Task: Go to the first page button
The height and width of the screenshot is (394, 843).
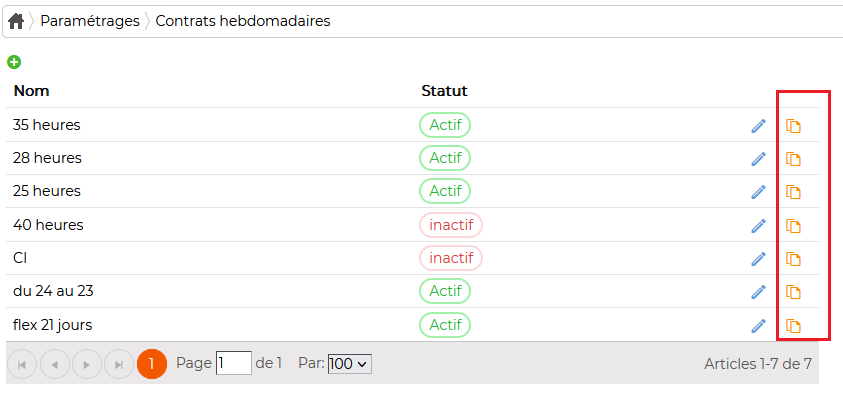Action: pyautogui.click(x=22, y=364)
